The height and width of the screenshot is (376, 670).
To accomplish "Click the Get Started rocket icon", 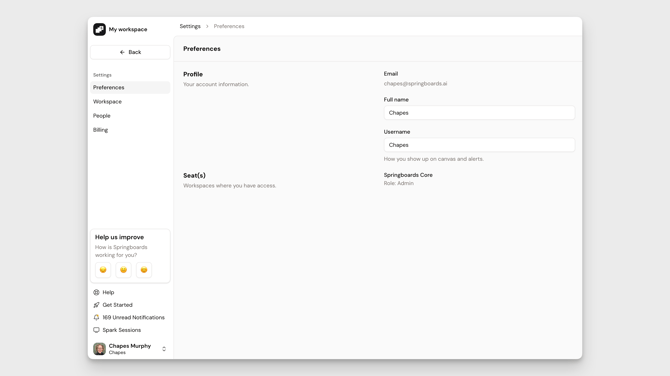I will click(96, 305).
